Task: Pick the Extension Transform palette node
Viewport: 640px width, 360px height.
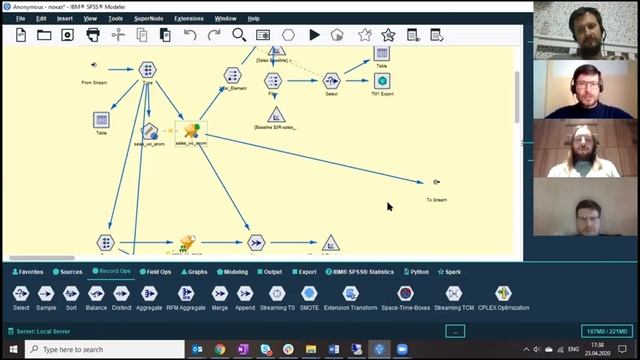Action: 351,298
